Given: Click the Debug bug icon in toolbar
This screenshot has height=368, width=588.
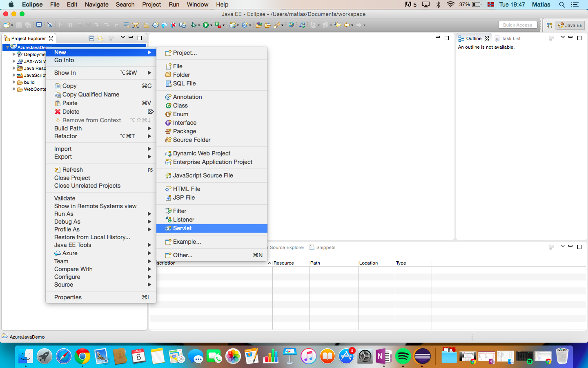Looking at the screenshot, I should coord(194,25).
